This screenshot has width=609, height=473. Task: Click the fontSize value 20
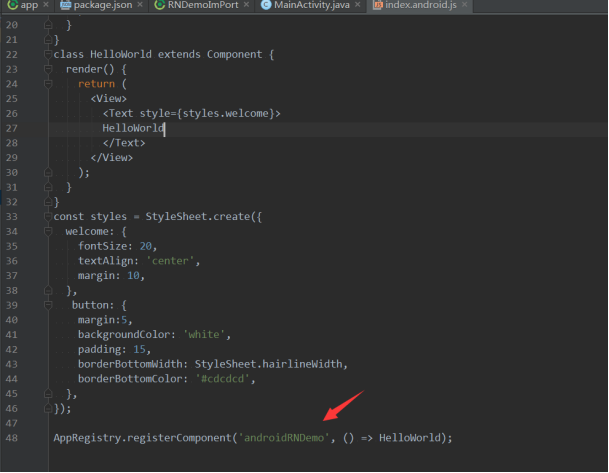pyautogui.click(x=146, y=246)
